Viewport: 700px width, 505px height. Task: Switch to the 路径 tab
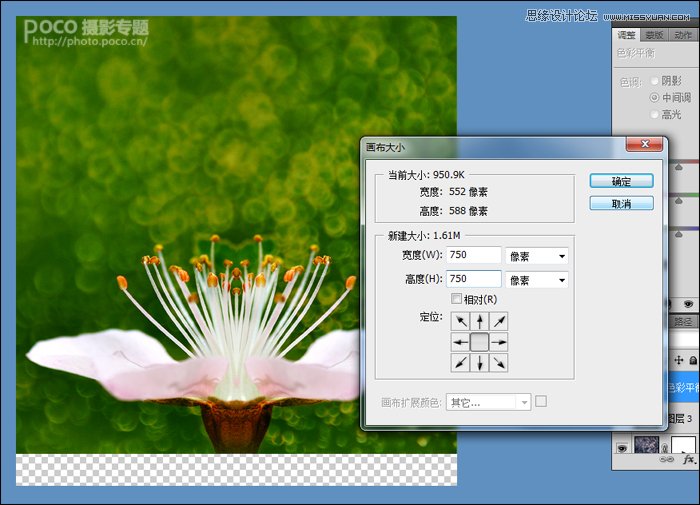(683, 321)
